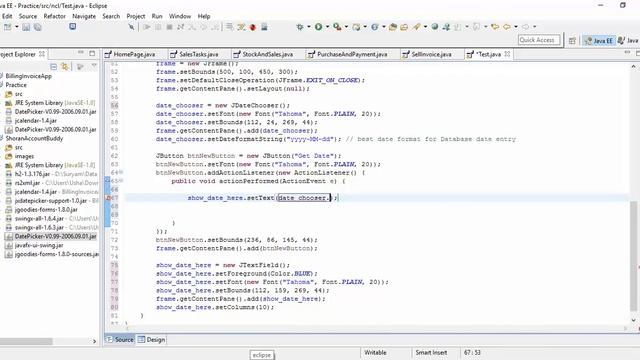
Task: Switch to the Design editor tab
Action: click(x=151, y=340)
